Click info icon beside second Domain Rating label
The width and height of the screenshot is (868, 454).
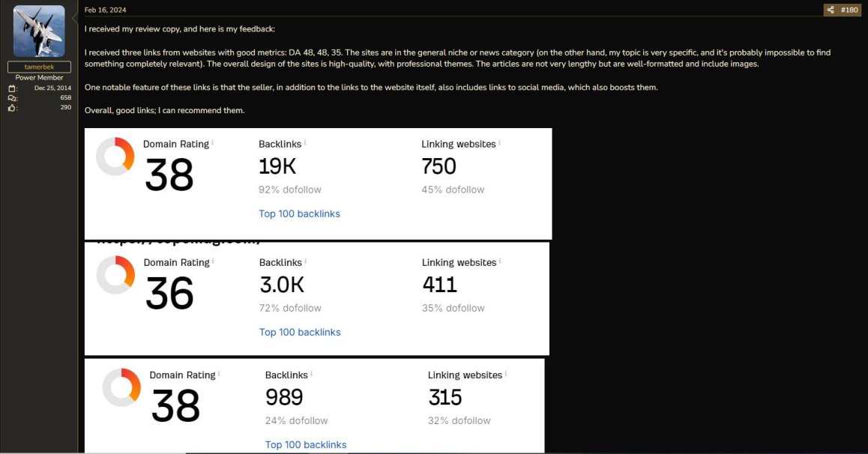[x=213, y=261]
